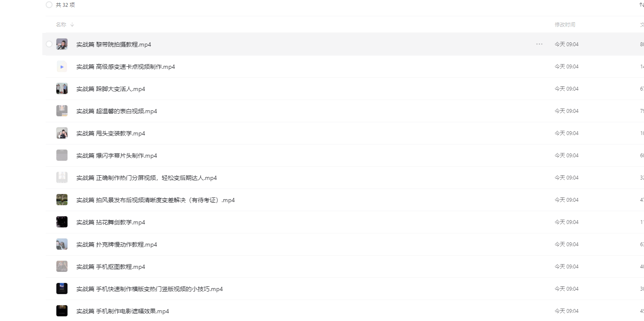Click the 共 32 项 item count label
Viewport: 644px width, 321px height.
(65, 5)
